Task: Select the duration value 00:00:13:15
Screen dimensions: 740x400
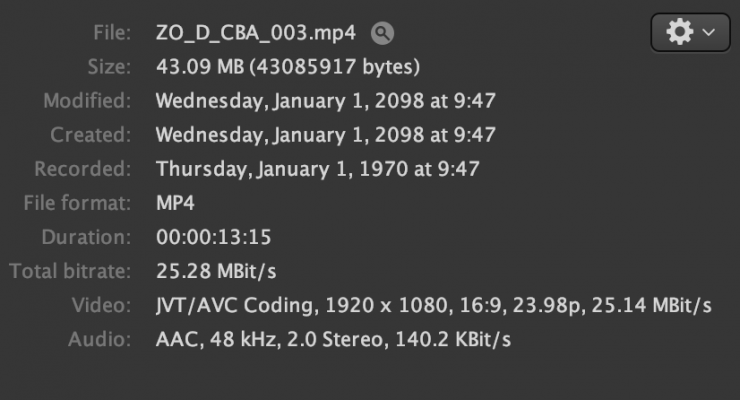Action: pyautogui.click(x=213, y=238)
